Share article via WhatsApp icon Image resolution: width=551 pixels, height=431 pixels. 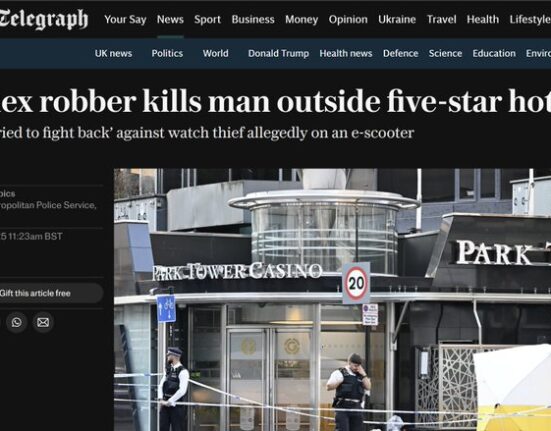click(x=16, y=322)
